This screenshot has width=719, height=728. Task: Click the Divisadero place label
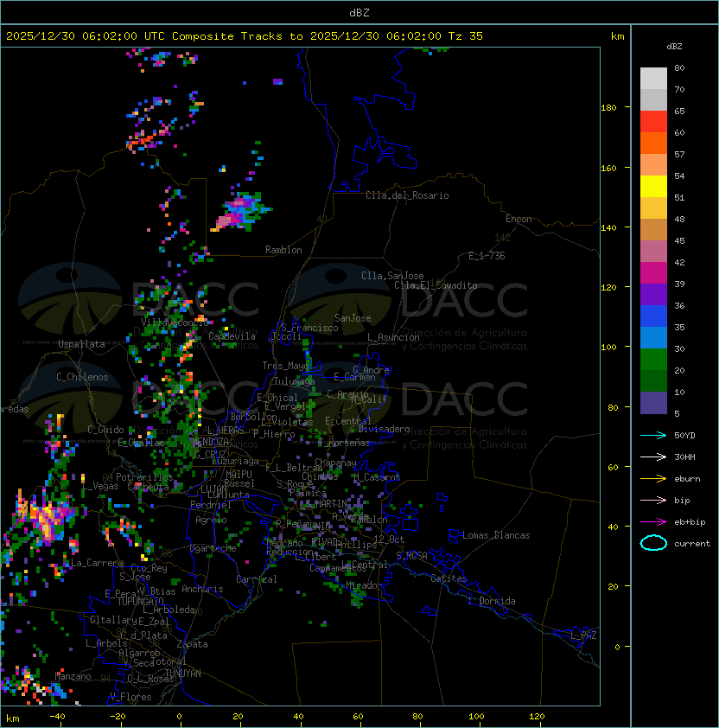pos(385,429)
